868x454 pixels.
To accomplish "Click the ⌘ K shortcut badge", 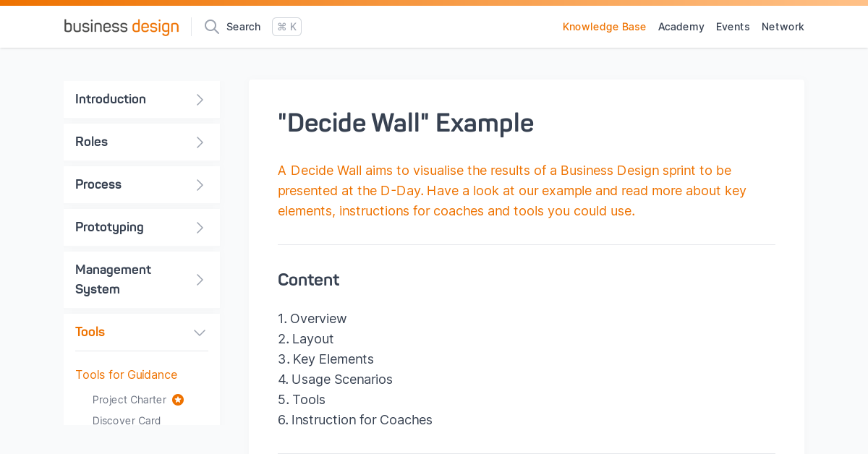I will tap(286, 27).
